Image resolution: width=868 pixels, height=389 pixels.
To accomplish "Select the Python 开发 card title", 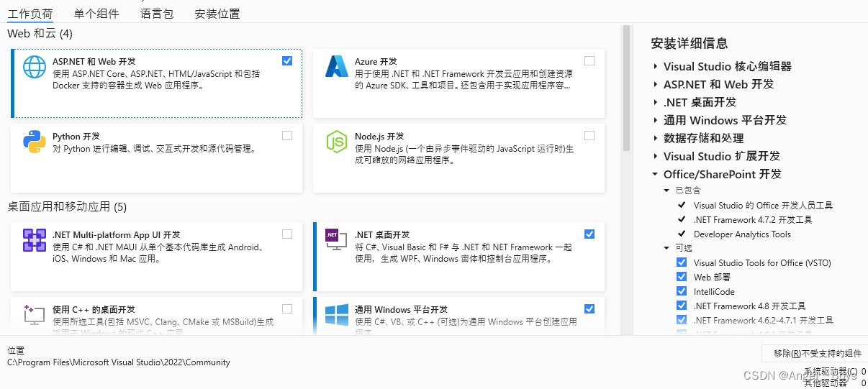I will coord(76,136).
